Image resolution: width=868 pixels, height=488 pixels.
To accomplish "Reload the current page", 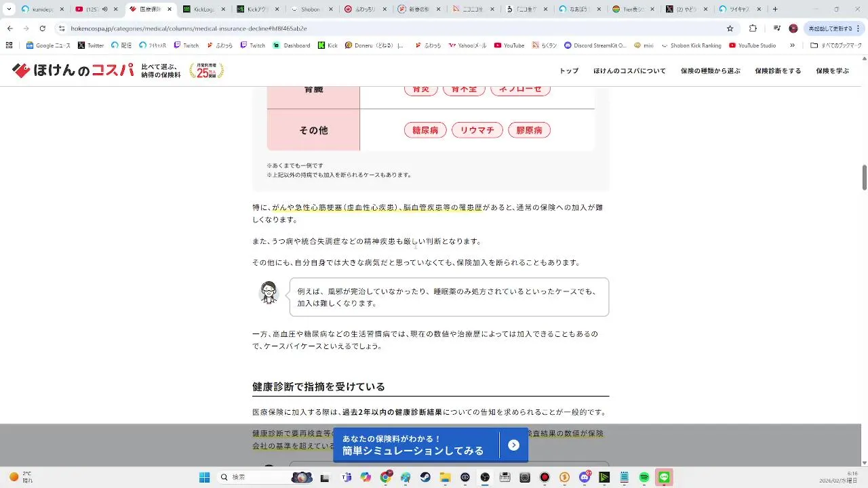I will click(42, 28).
